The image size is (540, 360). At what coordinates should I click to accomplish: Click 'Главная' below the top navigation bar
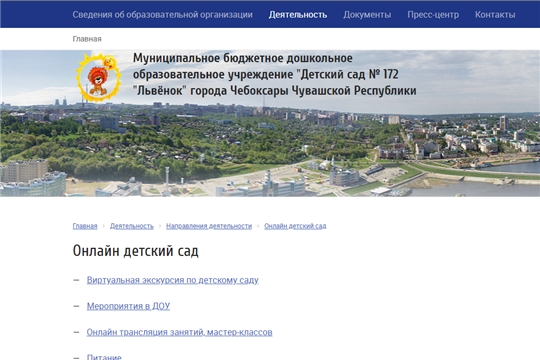pyautogui.click(x=87, y=39)
